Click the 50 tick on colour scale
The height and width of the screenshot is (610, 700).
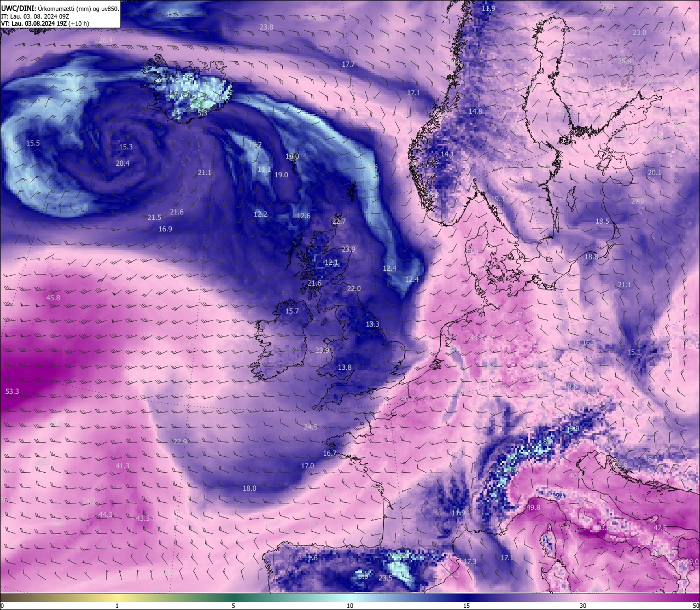[x=695, y=605]
